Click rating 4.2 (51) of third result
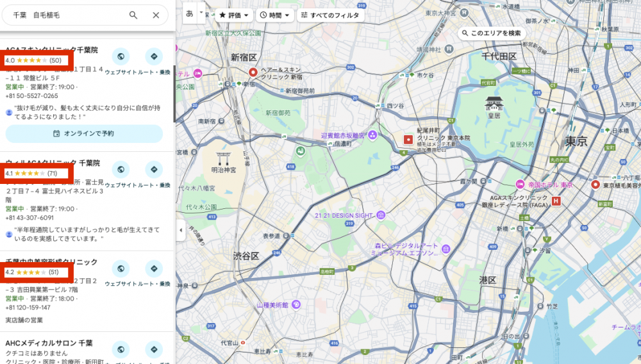This screenshot has width=641, height=364. [x=32, y=272]
